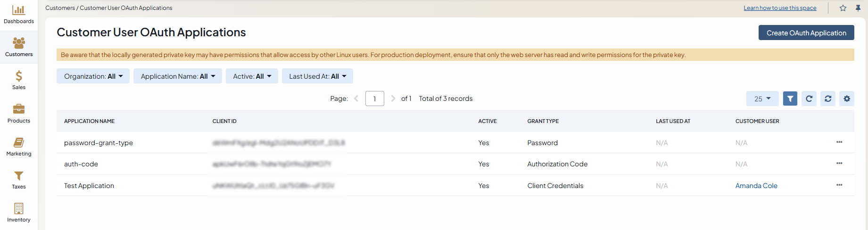The image size is (868, 230).
Task: Expand the Application Name filter
Action: click(178, 76)
